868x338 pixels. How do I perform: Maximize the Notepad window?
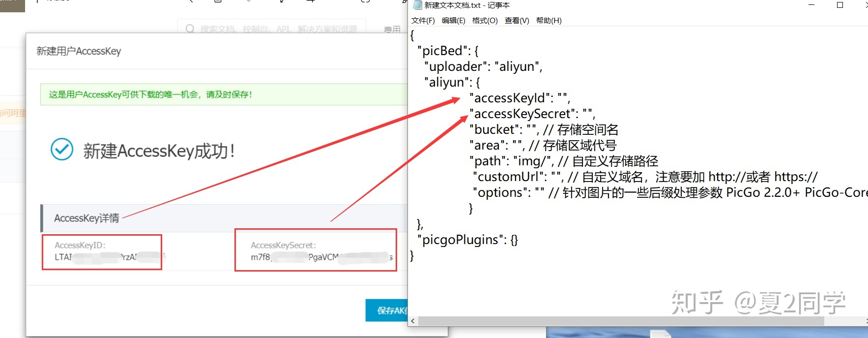[840, 5]
